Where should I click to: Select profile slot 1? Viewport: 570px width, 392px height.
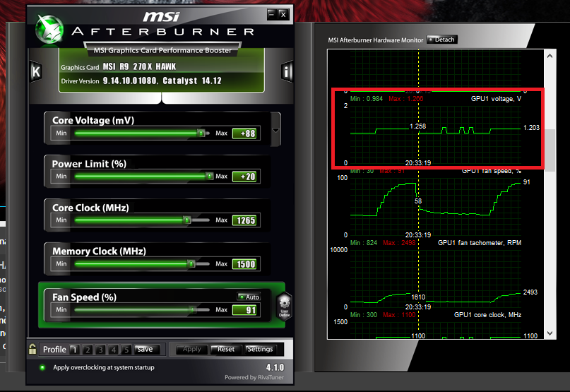click(75, 350)
